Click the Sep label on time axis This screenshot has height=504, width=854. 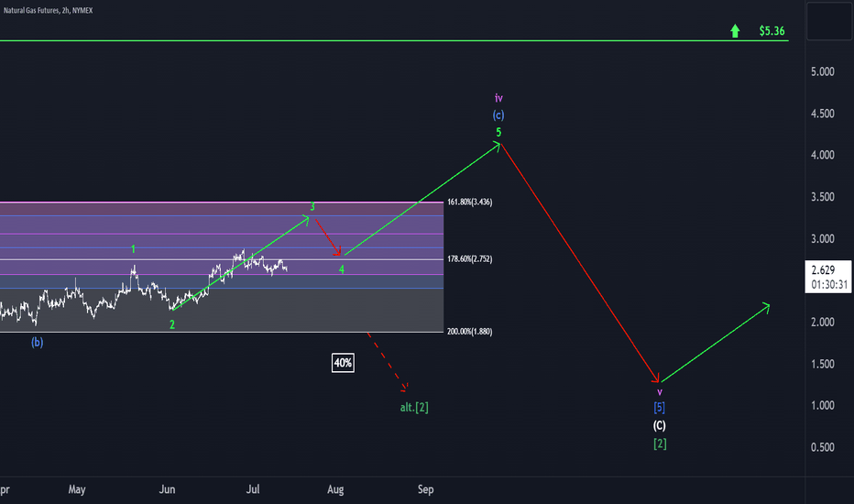(x=425, y=489)
